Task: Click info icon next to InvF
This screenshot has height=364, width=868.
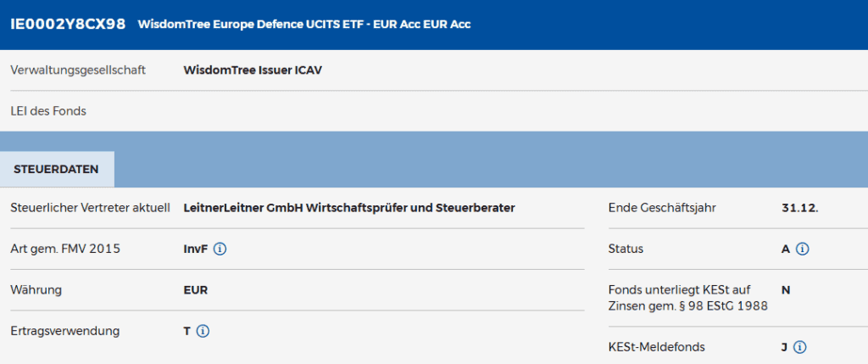Action: tap(220, 249)
